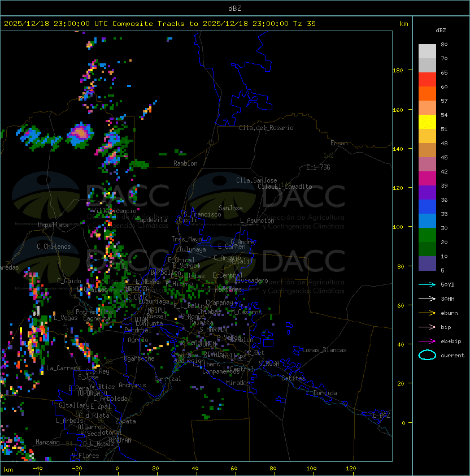
Task: Pick the green 20-30 dBZ swatch
Action: [x=427, y=235]
